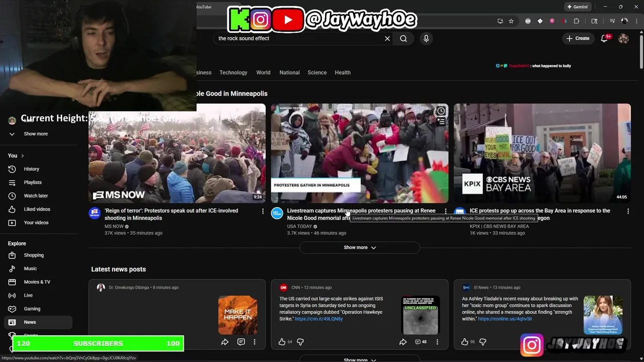Share the CNN news post

(x=403, y=342)
